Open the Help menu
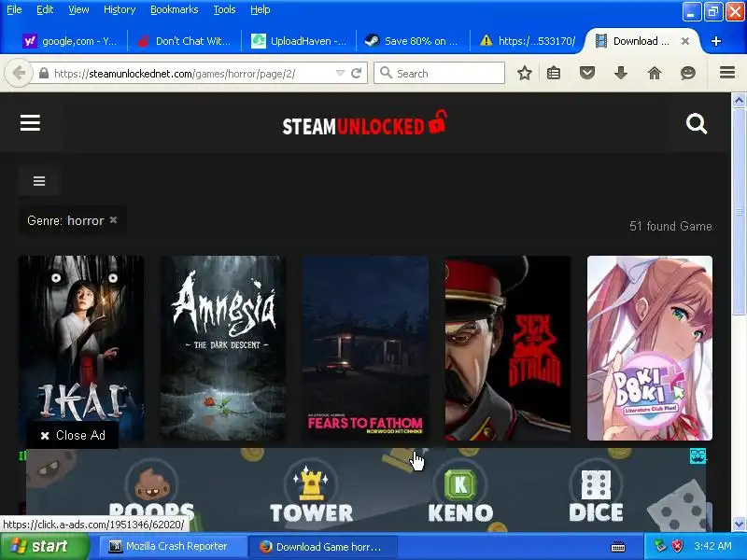The width and height of the screenshot is (747, 560). click(x=261, y=9)
